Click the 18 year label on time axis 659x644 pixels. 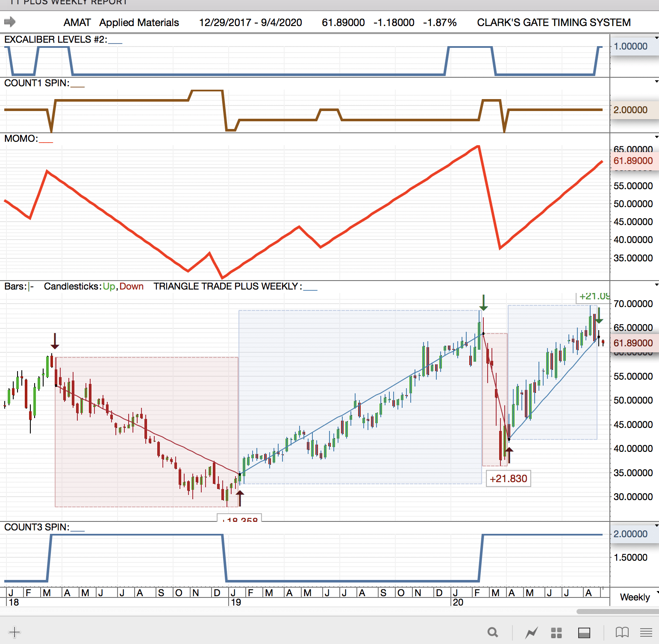14,602
